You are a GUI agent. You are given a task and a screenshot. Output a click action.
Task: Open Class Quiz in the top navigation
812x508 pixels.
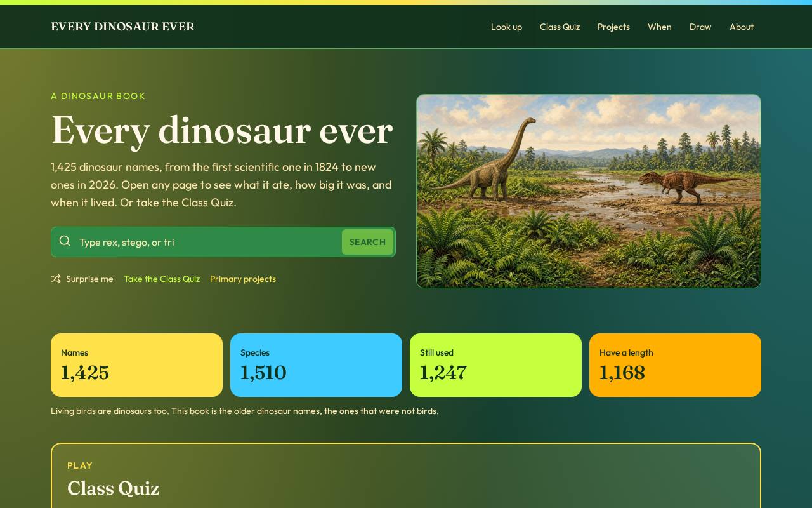coord(560,27)
